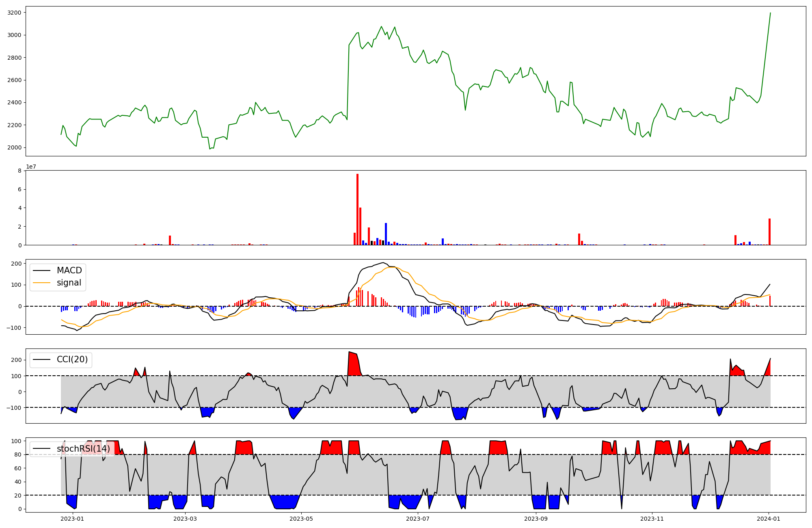This screenshot has width=812, height=528.
Task: Click the rightmost red volume bar
Action: (769, 232)
